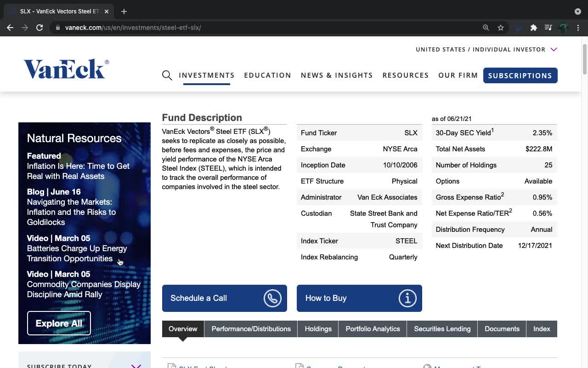Click the browser forward arrow
Screen dimensions: 588x368
[25, 28]
